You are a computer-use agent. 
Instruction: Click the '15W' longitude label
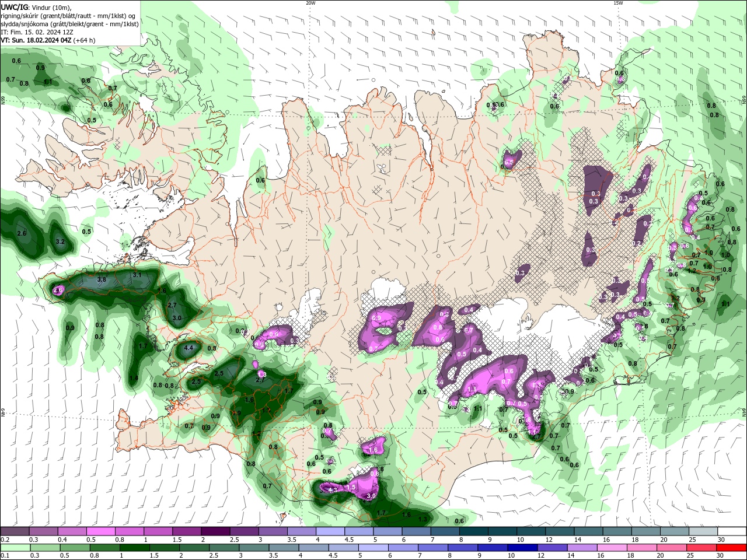click(618, 3)
